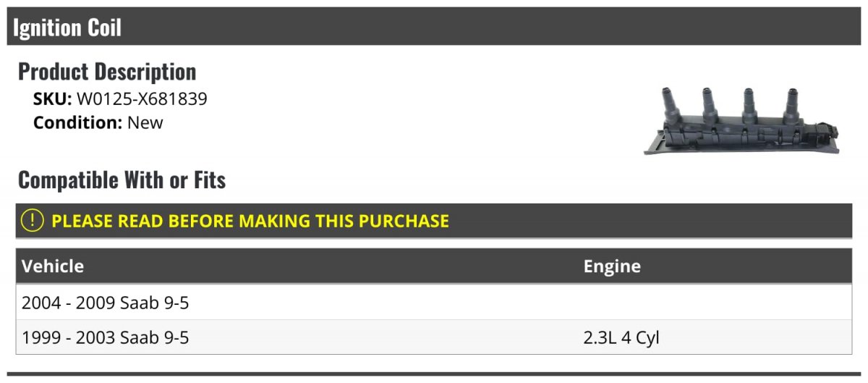Click the 2.3L 4 Cyl engine cell
Image resolution: width=868 pixels, height=383 pixels.
(621, 337)
